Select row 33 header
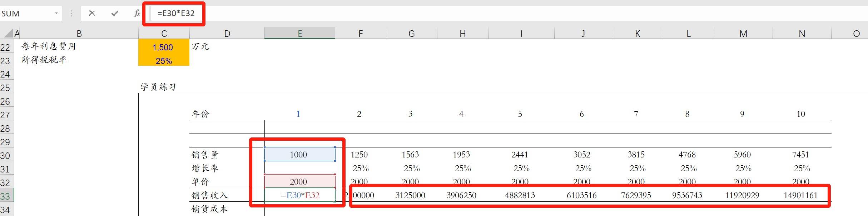Image resolution: width=868 pixels, height=216 pixels. pos(5,196)
